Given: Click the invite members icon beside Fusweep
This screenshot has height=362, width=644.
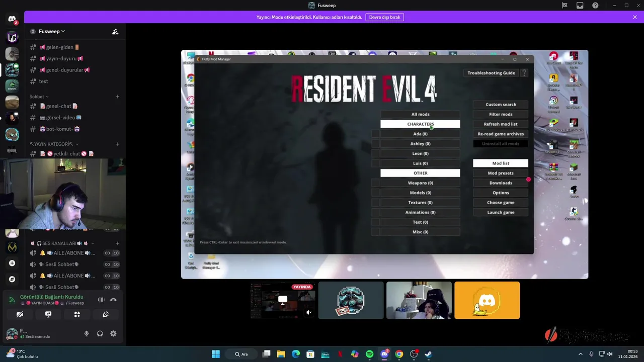Looking at the screenshot, I should (115, 31).
